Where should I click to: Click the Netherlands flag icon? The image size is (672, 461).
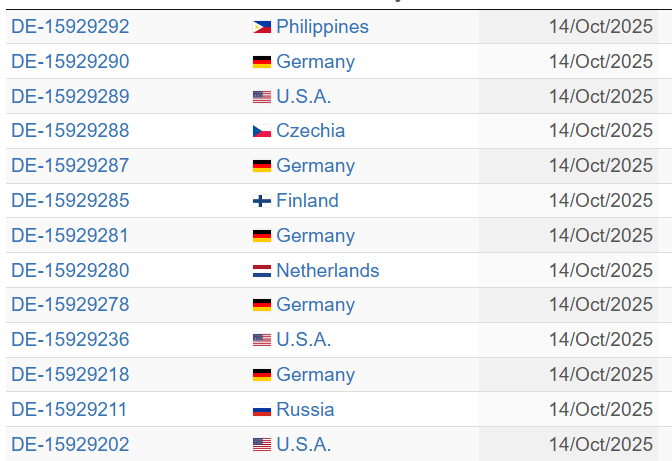point(262,271)
